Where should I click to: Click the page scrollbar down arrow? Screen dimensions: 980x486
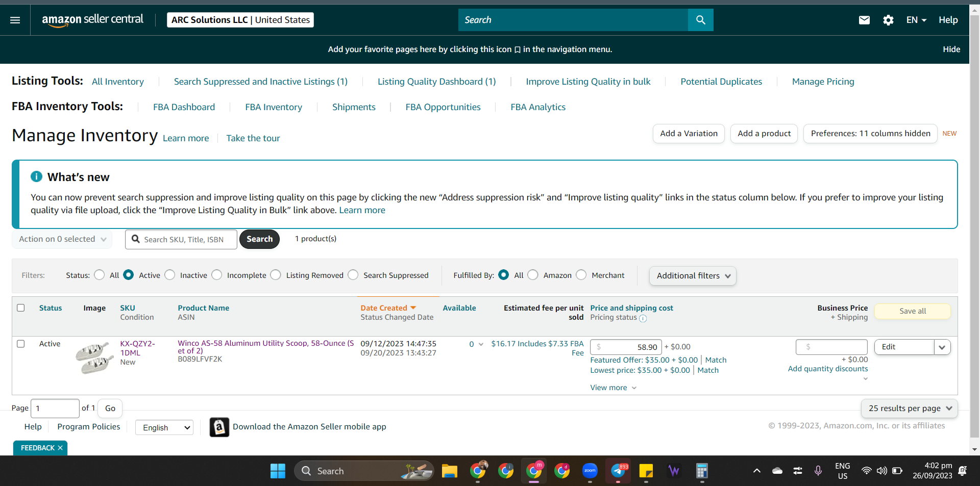974,449
